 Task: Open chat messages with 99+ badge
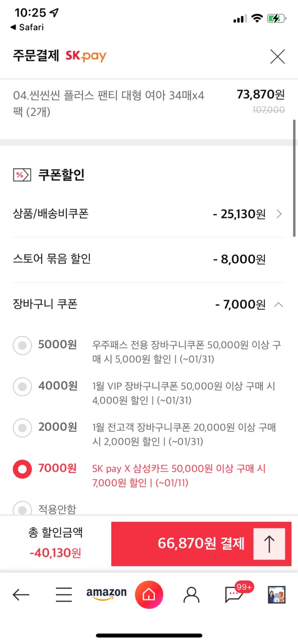(x=236, y=594)
